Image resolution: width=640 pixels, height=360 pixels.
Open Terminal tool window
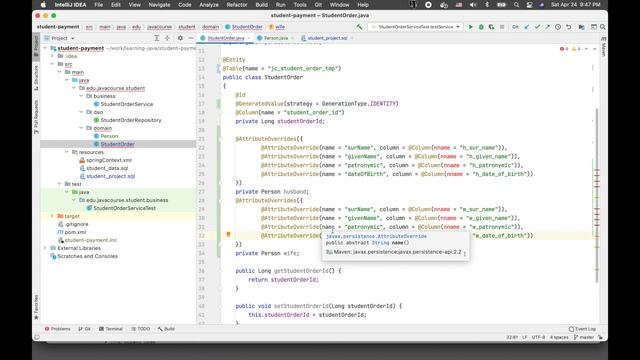tap(111, 329)
